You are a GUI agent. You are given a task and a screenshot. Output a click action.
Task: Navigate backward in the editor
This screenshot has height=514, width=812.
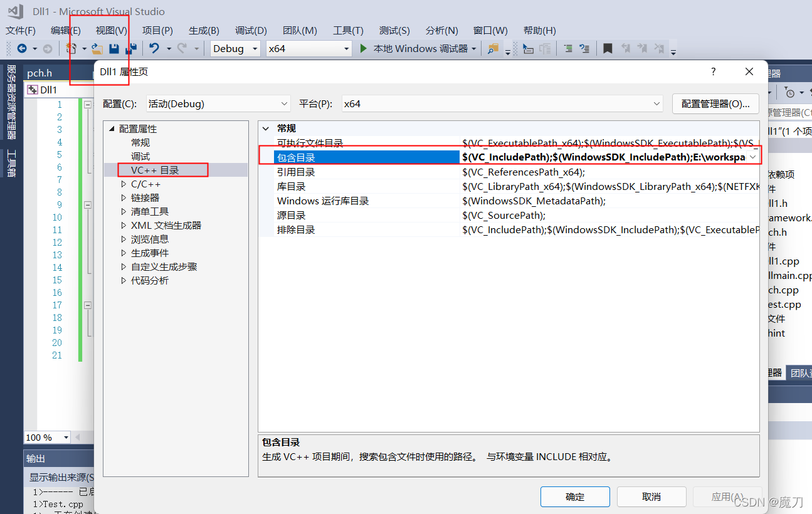[23, 48]
